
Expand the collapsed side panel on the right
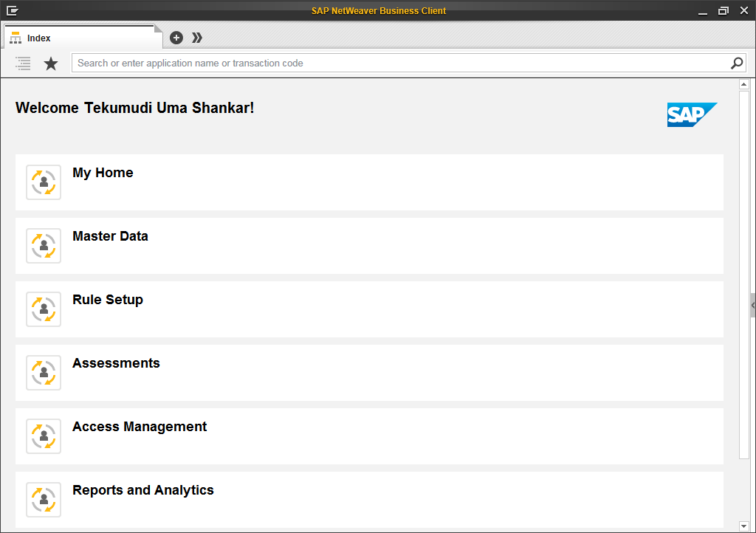pos(752,305)
